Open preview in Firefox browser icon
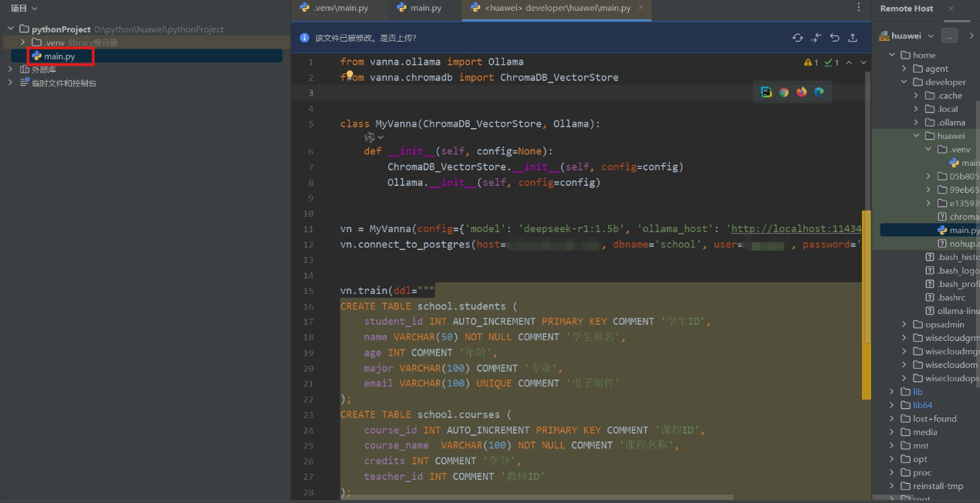Viewport: 980px width, 503px height. (x=801, y=92)
